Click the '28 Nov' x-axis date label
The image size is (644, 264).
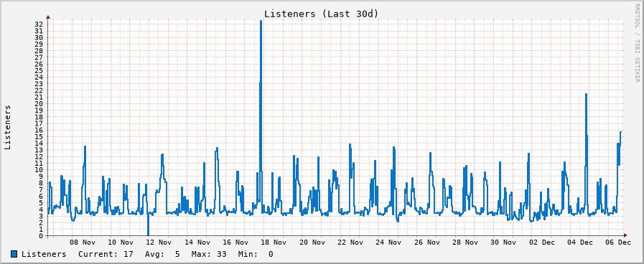[x=465, y=242]
